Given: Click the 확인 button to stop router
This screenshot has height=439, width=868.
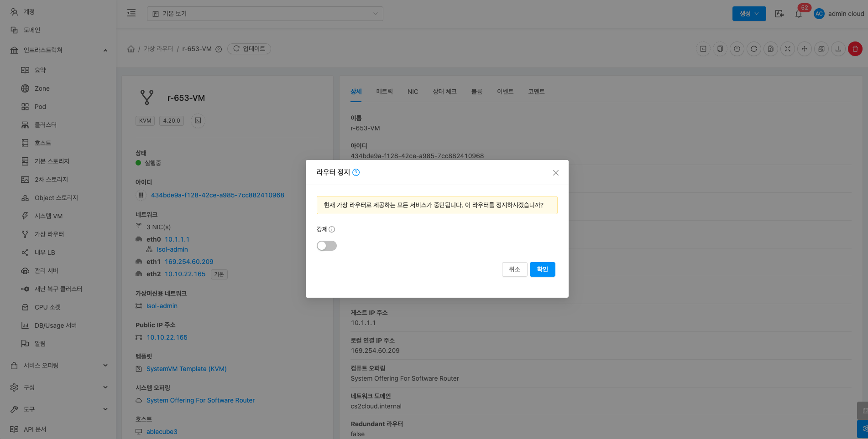Looking at the screenshot, I should [542, 269].
